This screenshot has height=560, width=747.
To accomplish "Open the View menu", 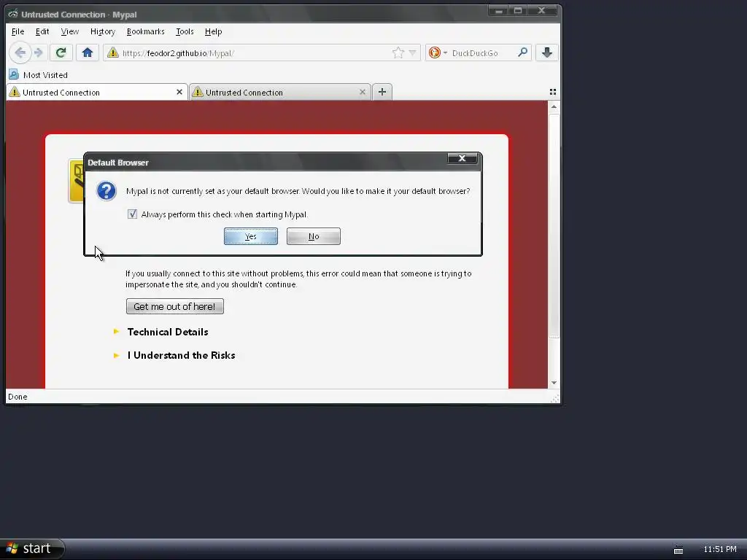I will pyautogui.click(x=69, y=31).
